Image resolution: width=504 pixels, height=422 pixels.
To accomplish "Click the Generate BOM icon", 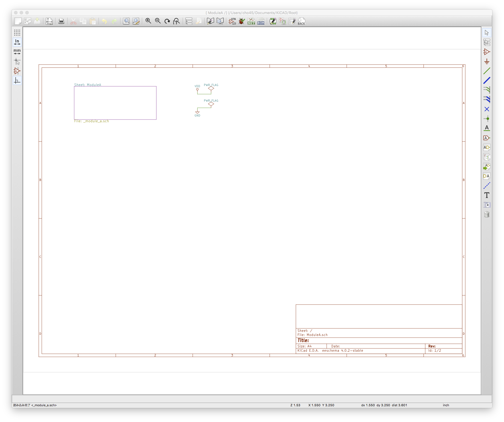I will 261,21.
